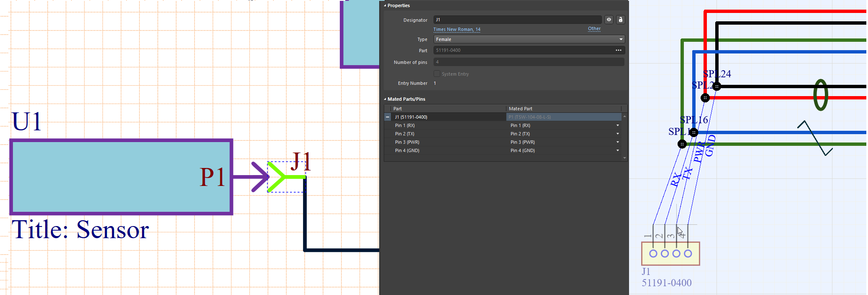
Task: Click the Designator J1 input field
Action: point(517,20)
